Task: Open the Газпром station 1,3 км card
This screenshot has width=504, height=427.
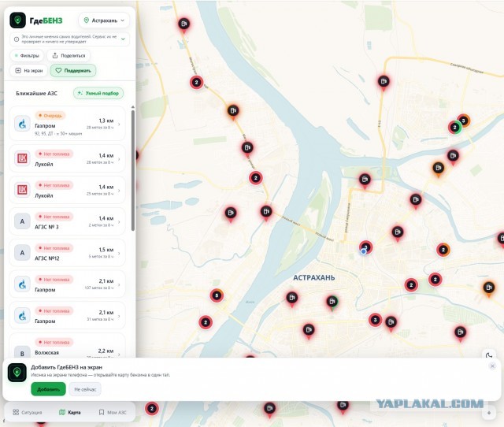Action: pos(67,124)
